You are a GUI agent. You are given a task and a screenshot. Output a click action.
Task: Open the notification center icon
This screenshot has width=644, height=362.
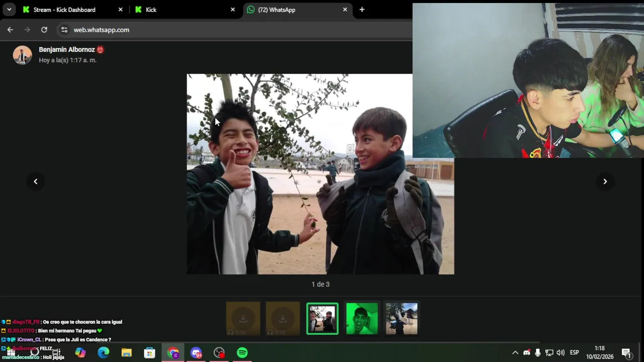tap(626, 352)
